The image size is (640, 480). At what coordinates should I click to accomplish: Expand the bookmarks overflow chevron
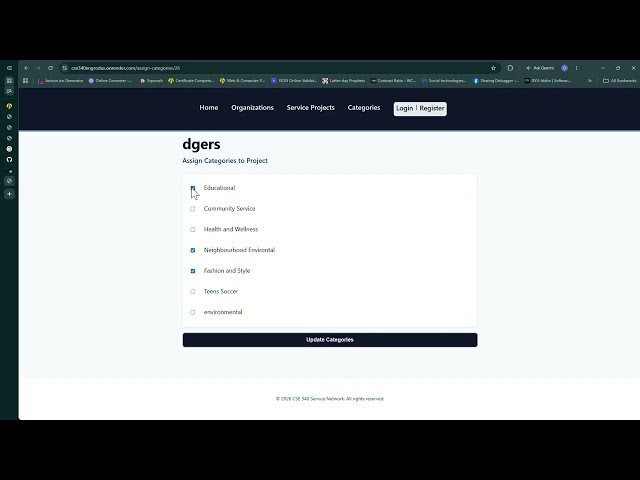click(x=590, y=81)
